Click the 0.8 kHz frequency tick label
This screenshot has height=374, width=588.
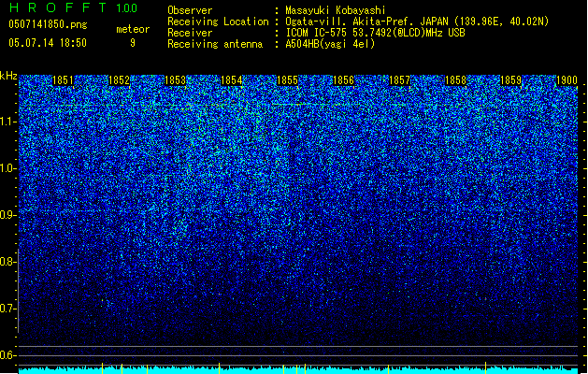click(7, 262)
